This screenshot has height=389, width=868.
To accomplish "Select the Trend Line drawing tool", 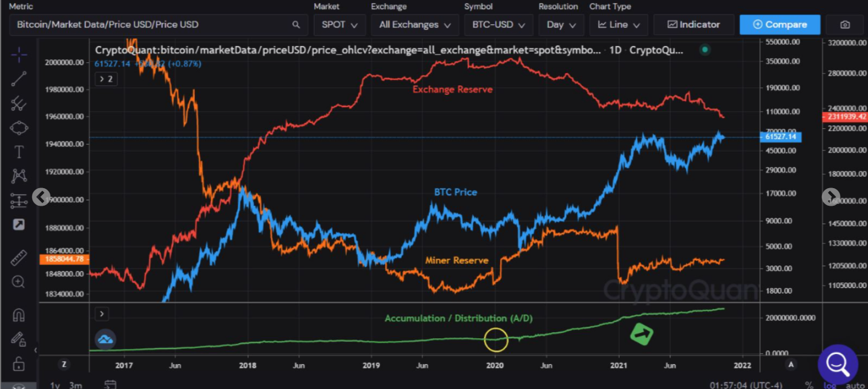I will (19, 78).
